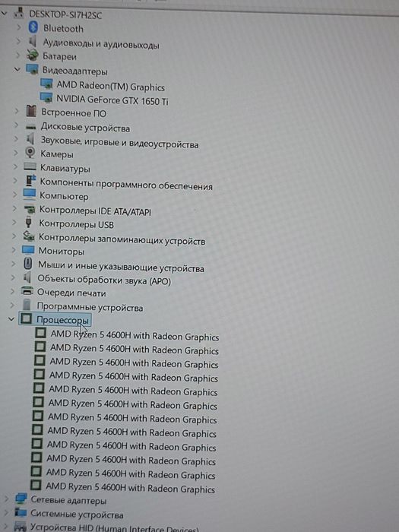Select the Очереди печати label
This screenshot has height=532, width=399.
(71, 293)
